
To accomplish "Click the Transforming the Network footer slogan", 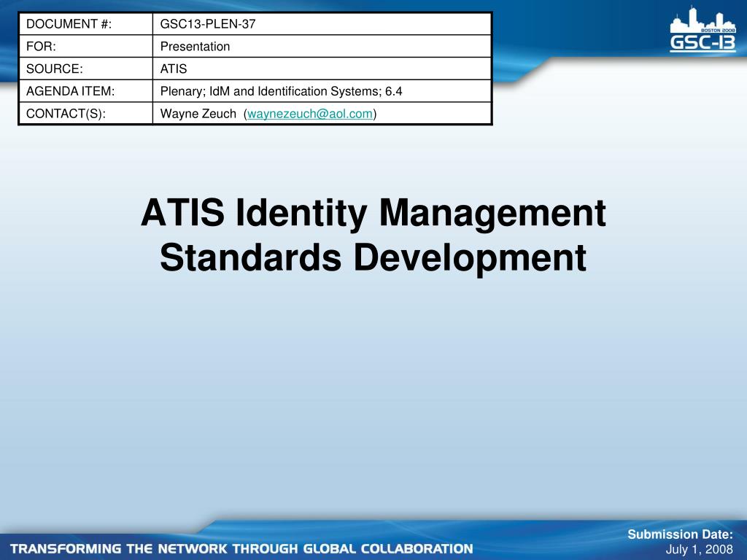I will [x=241, y=548].
